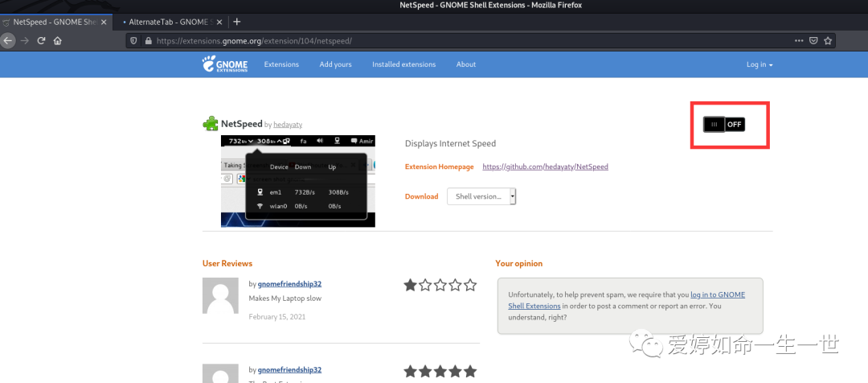Reload the current page
This screenshot has height=383, width=868.
[41, 40]
